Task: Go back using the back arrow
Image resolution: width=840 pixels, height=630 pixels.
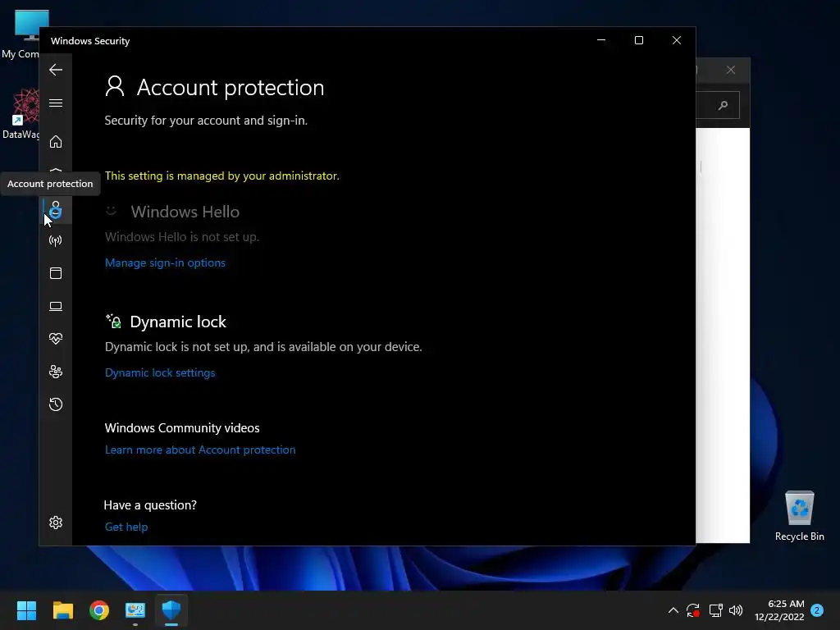Action: (56, 70)
